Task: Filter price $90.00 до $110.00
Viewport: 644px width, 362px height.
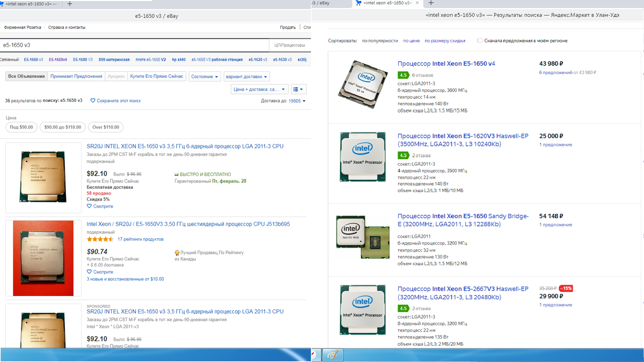Action: 63,127
